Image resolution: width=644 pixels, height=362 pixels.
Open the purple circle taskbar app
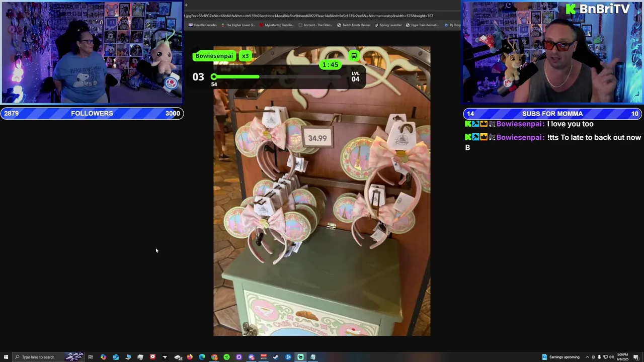pyautogui.click(x=239, y=357)
